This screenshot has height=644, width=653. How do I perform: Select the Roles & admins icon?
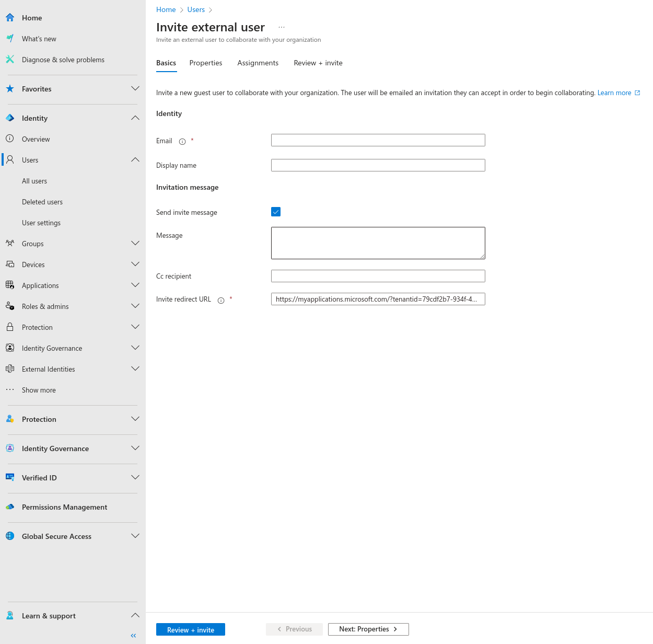click(x=10, y=306)
